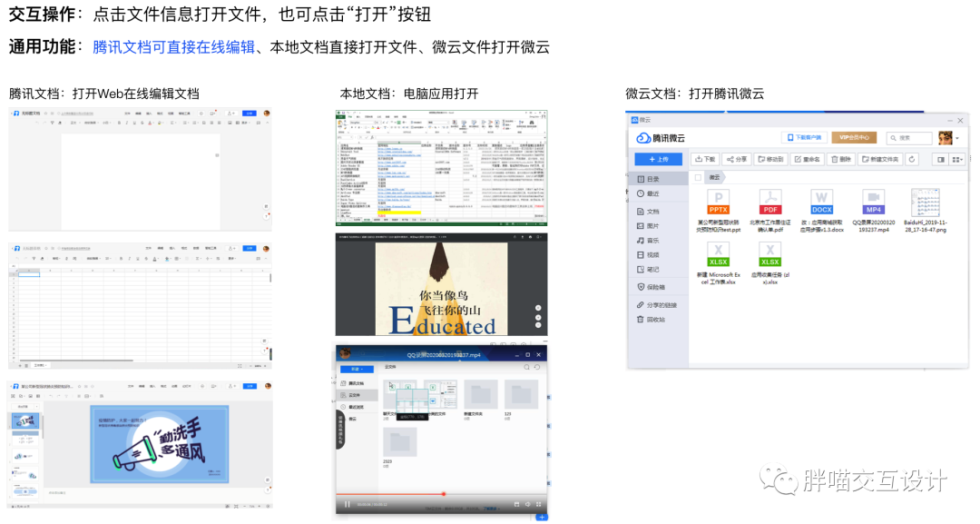This screenshot has height=524, width=980.
Task: Open the view mode dropdown in Weiyun toolbar
Action: click(957, 160)
